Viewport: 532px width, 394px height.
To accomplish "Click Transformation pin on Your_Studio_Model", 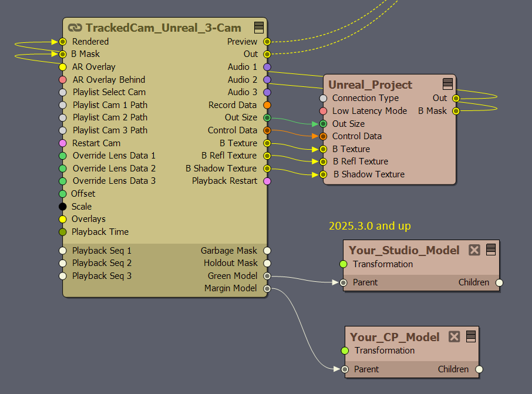I will [344, 264].
